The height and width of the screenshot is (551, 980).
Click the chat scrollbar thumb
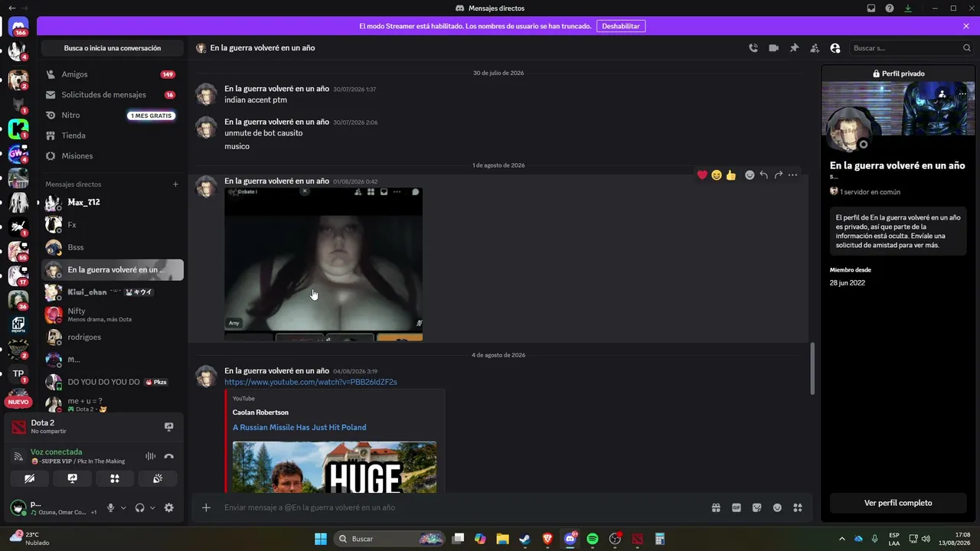pyautogui.click(x=812, y=368)
